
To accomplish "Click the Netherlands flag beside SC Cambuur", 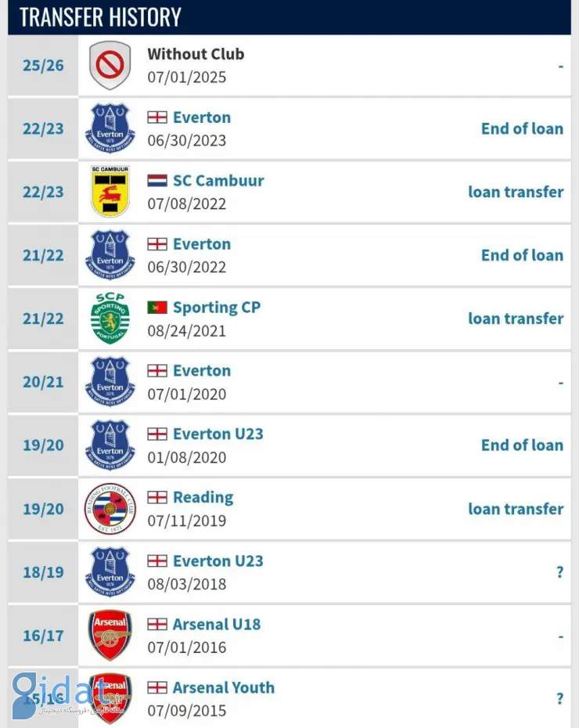I will (157, 181).
